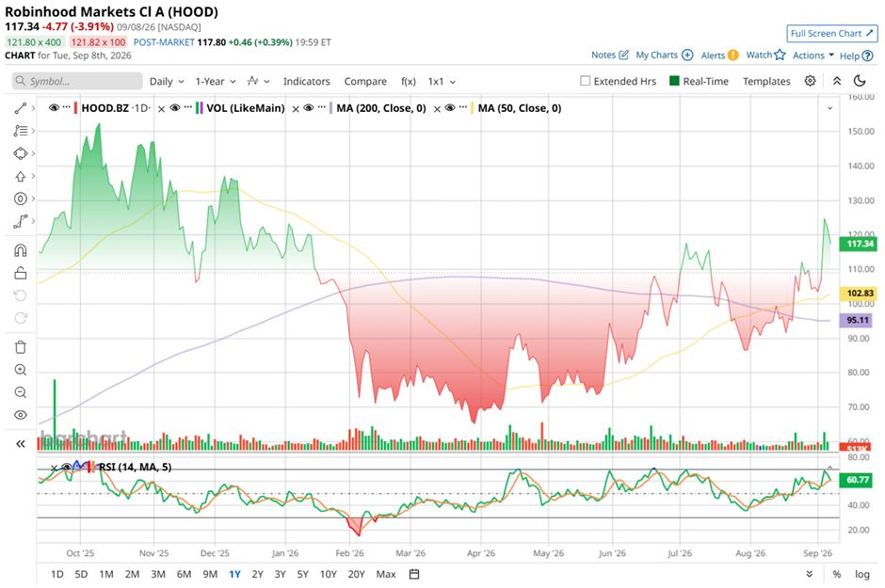Toggle visibility of MA (200, Close, 0)
This screenshot has height=588, width=885.
pos(308,108)
